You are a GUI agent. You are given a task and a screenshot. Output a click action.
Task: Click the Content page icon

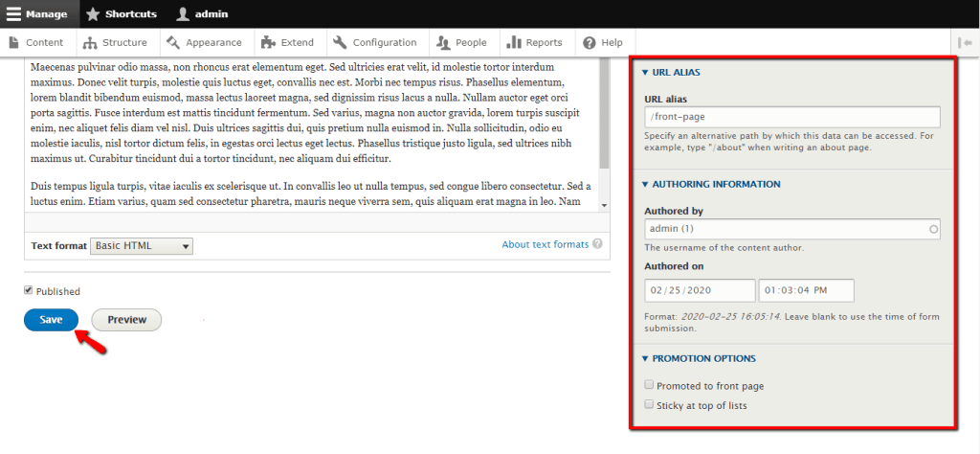(x=14, y=42)
